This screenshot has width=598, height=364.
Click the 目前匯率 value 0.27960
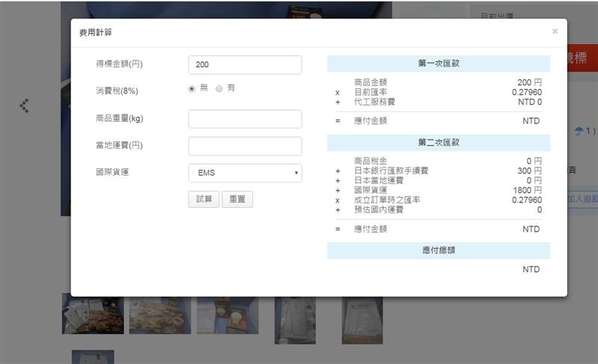(x=527, y=92)
